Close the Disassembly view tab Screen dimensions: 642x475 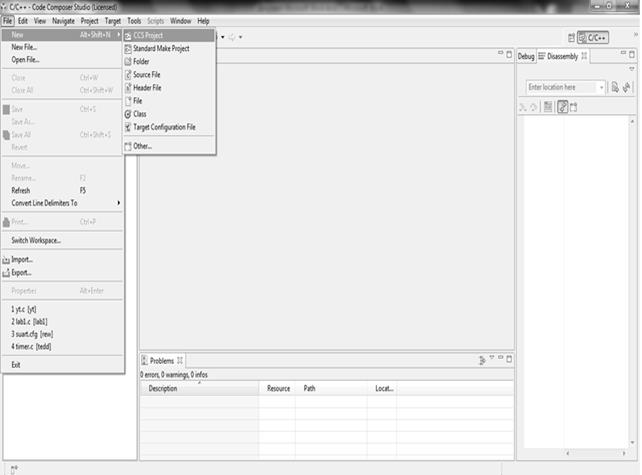pyautogui.click(x=584, y=56)
